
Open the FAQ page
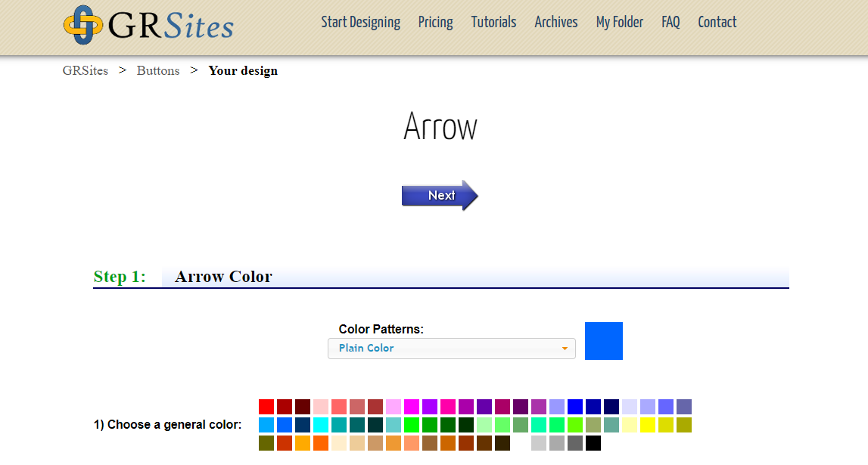670,22
